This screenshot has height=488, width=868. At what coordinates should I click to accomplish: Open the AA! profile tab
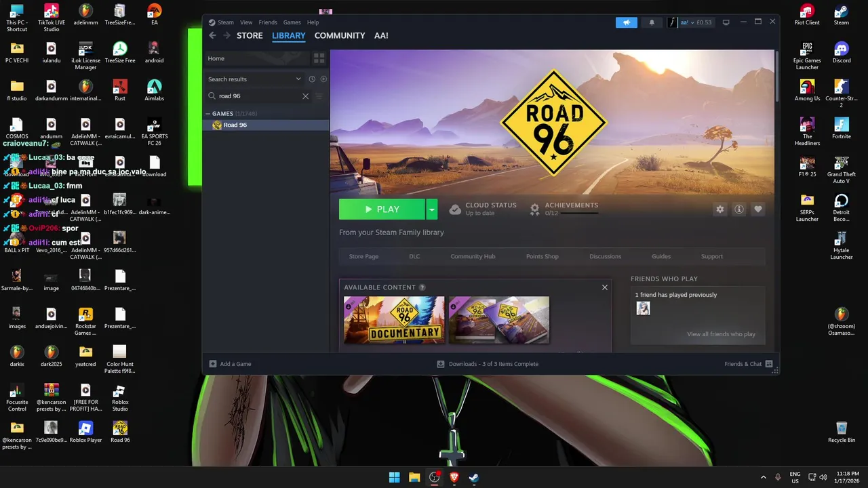tap(381, 35)
